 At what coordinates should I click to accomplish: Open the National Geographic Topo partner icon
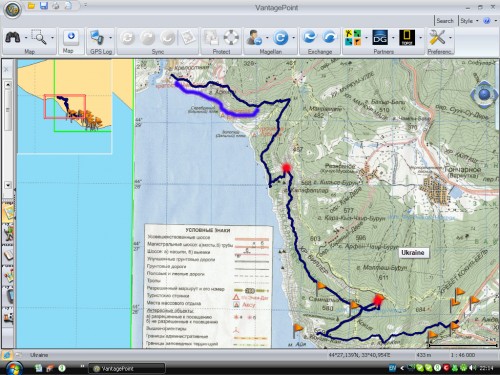tap(407, 38)
